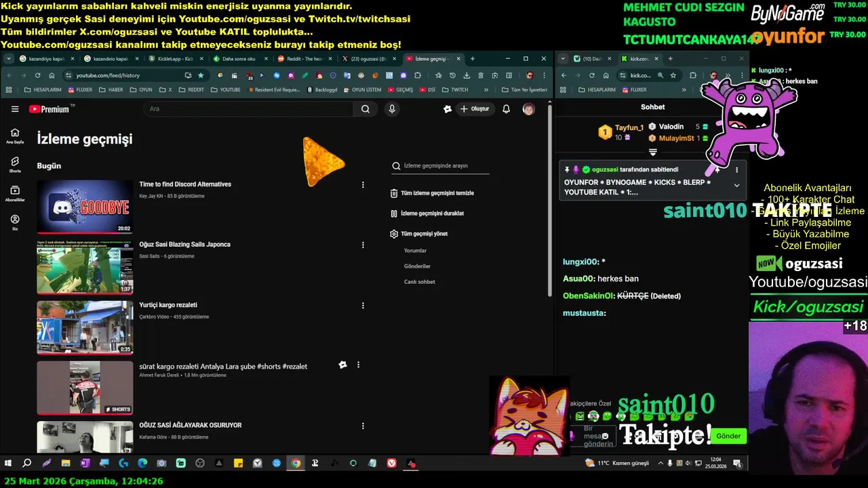Click the Oluştur create button
The image size is (868, 488).
pos(474,109)
